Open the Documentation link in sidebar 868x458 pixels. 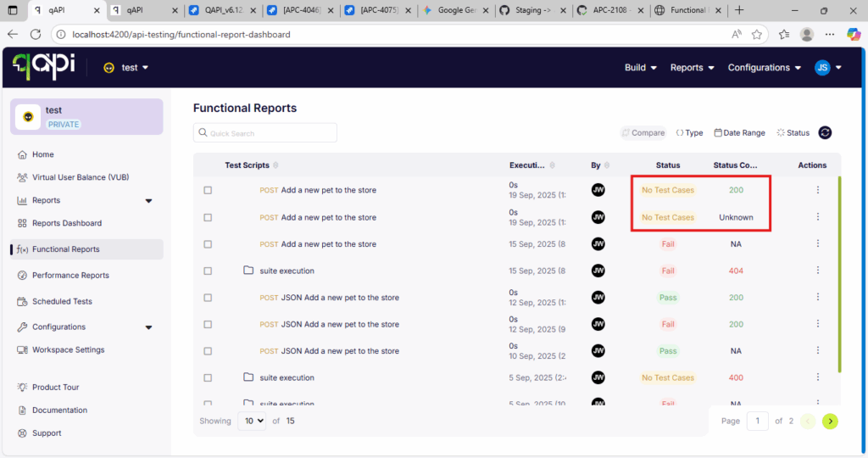coord(59,411)
